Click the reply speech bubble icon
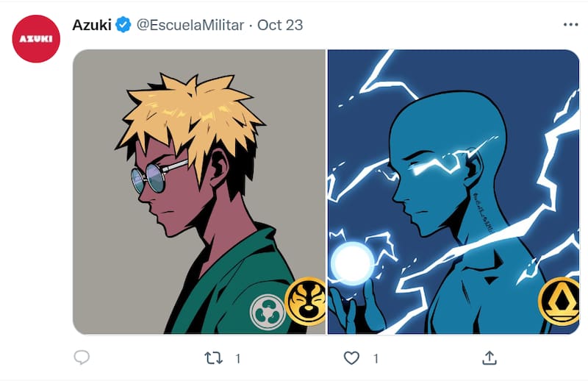Image resolution: width=588 pixels, height=384 pixels. coord(82,358)
